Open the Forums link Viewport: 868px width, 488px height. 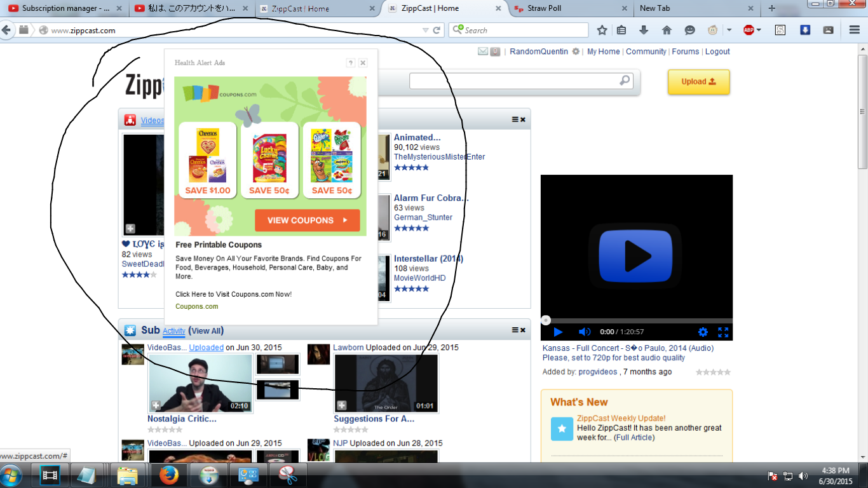[x=686, y=51]
